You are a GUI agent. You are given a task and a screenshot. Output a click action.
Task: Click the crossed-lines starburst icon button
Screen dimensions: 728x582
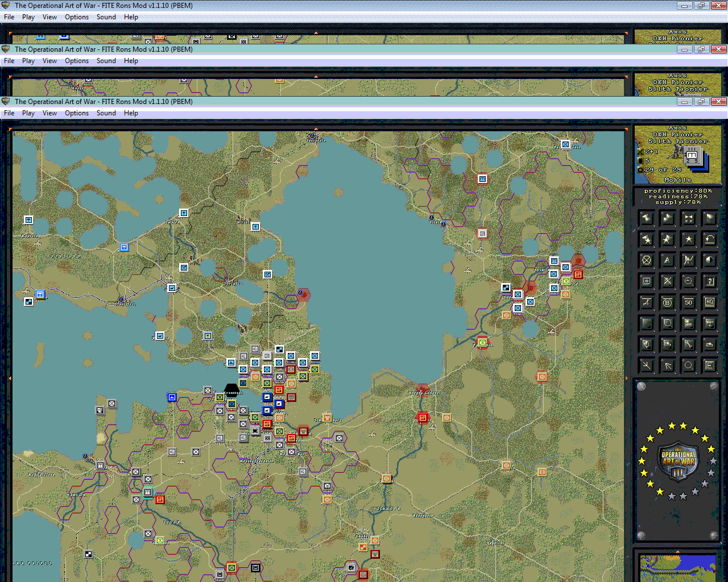[667, 281]
